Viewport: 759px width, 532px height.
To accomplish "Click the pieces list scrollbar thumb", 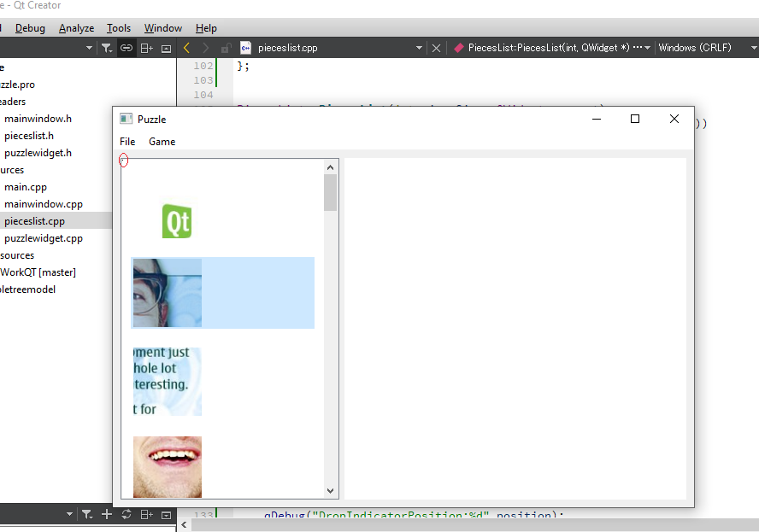I will click(x=331, y=192).
